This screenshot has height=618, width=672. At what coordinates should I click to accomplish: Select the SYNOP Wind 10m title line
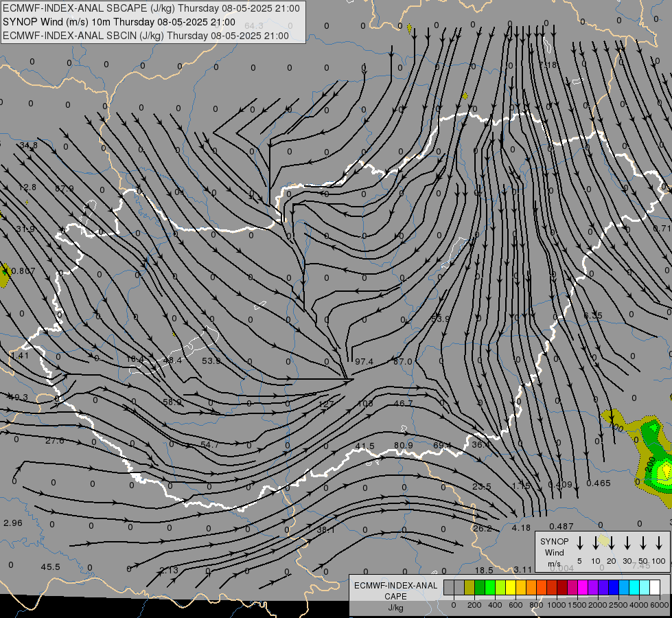[x=119, y=22]
